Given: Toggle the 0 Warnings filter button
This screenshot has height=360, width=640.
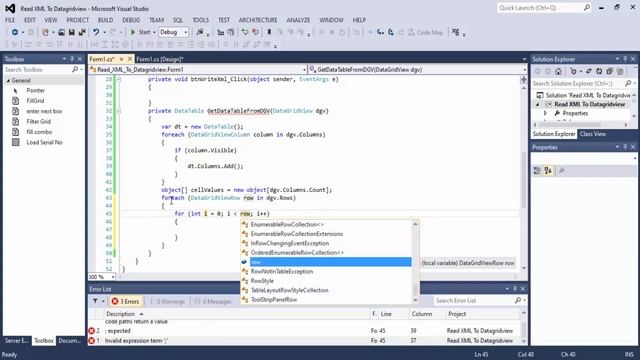Looking at the screenshot, I should point(167,301).
